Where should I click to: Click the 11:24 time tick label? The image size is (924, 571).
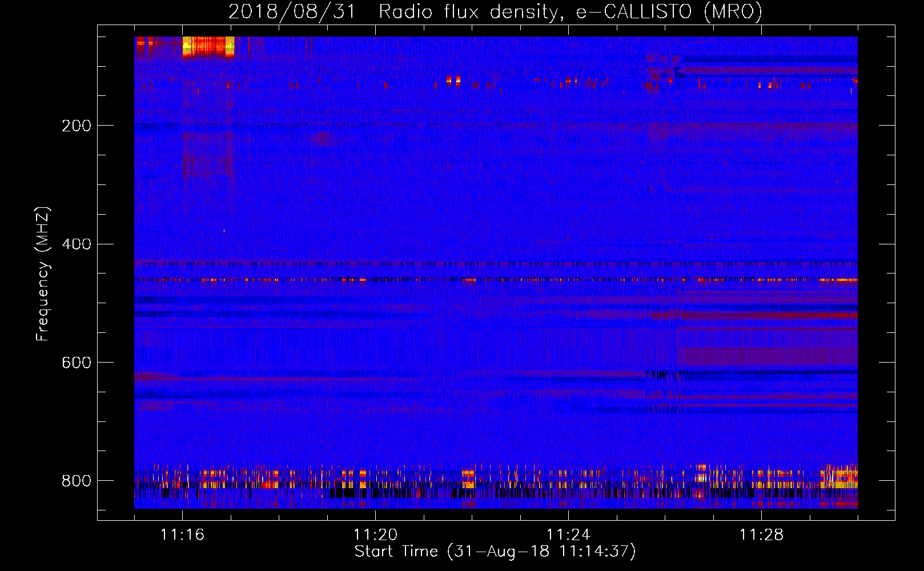pyautogui.click(x=568, y=535)
